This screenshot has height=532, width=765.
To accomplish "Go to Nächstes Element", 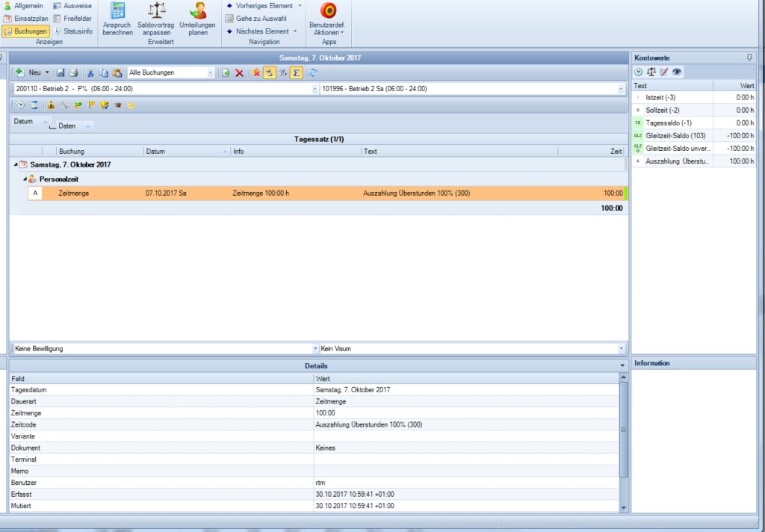I will coord(257,31).
